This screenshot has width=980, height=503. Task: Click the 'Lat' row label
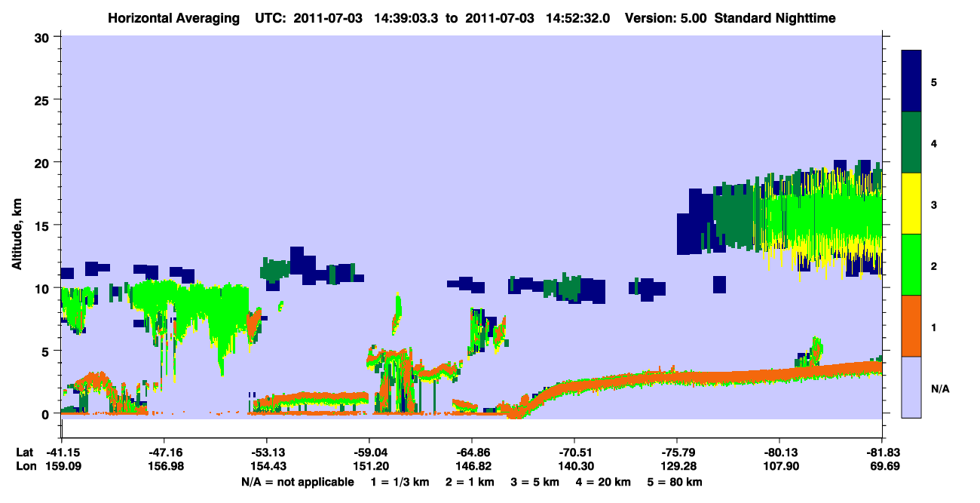(25, 452)
